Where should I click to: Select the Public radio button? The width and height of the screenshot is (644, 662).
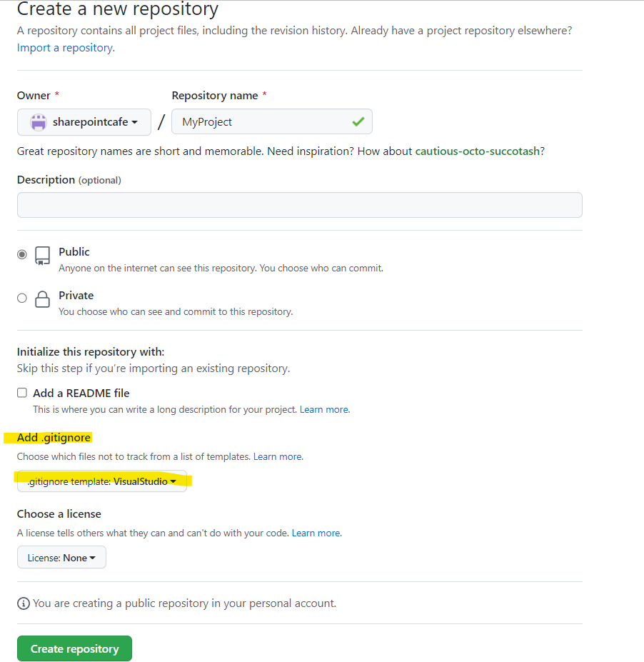(22, 254)
